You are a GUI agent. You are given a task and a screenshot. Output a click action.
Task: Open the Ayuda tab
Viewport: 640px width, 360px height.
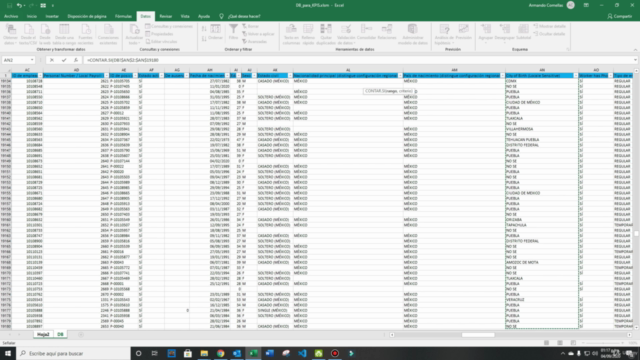204,16
